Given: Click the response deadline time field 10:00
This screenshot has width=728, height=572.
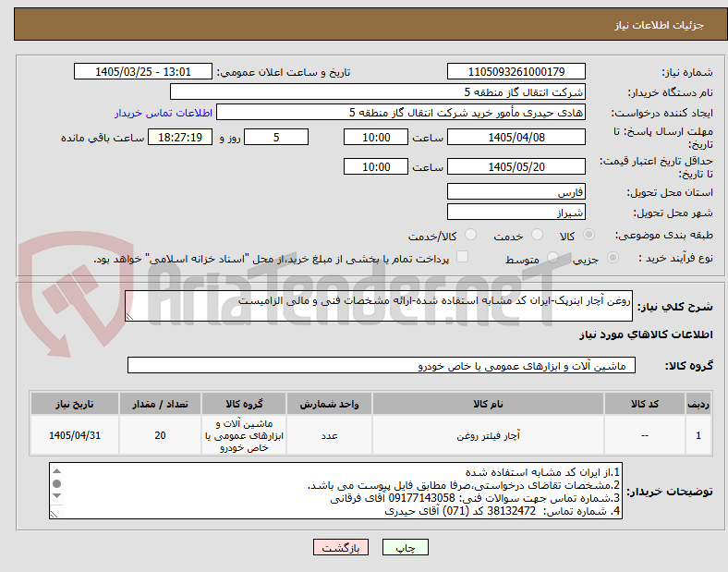Looking at the screenshot, I should click(x=376, y=137).
